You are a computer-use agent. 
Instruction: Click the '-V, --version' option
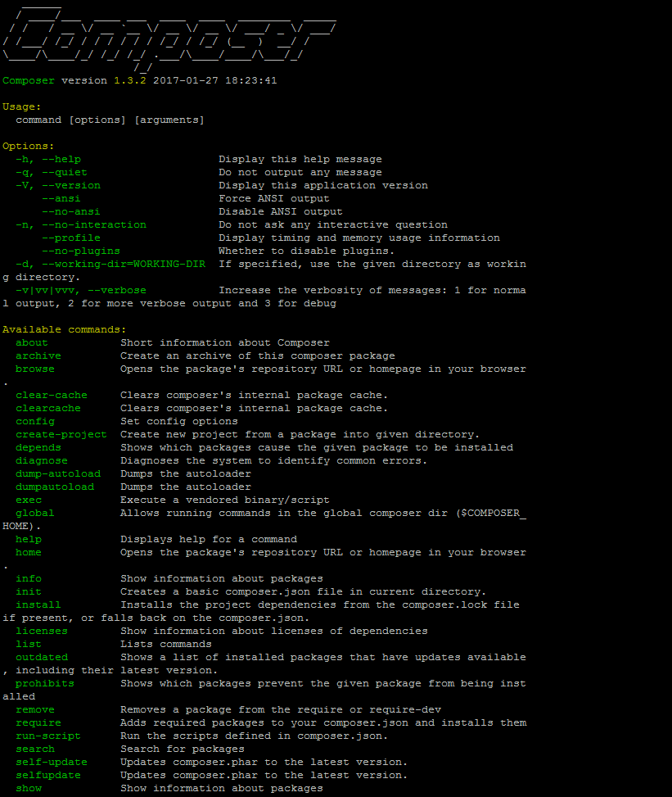(x=58, y=185)
